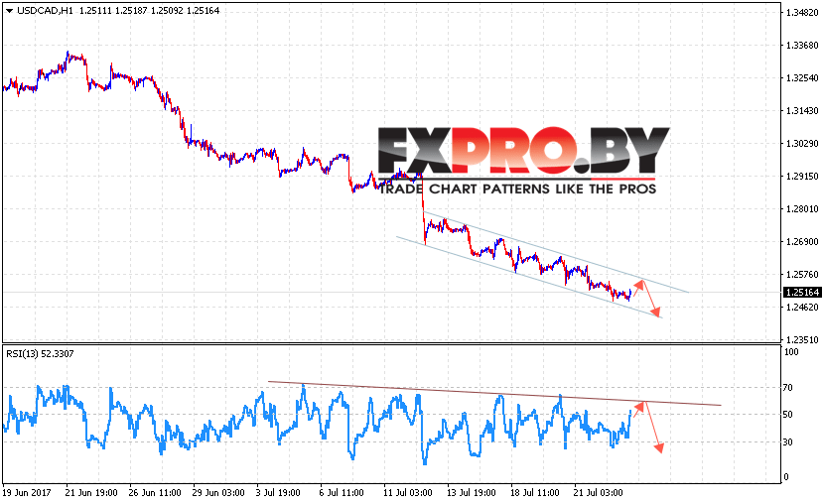Select the price axis label 1.26900

[802, 242]
